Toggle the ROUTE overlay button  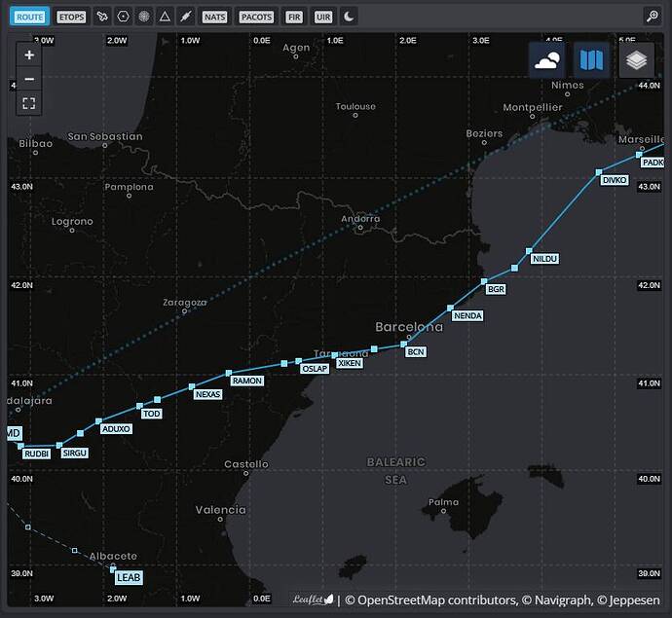coord(29,17)
